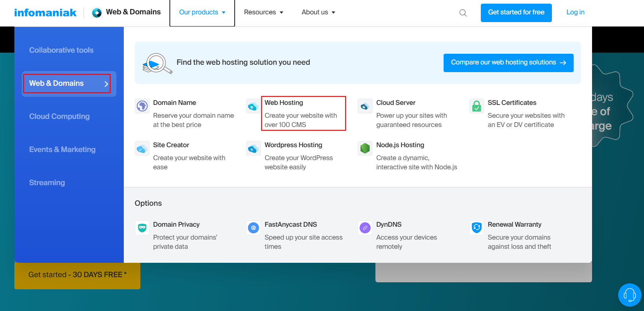Click 'Reserve your domain name at the best price'
Screen dimensions: 644x311
[193, 120]
